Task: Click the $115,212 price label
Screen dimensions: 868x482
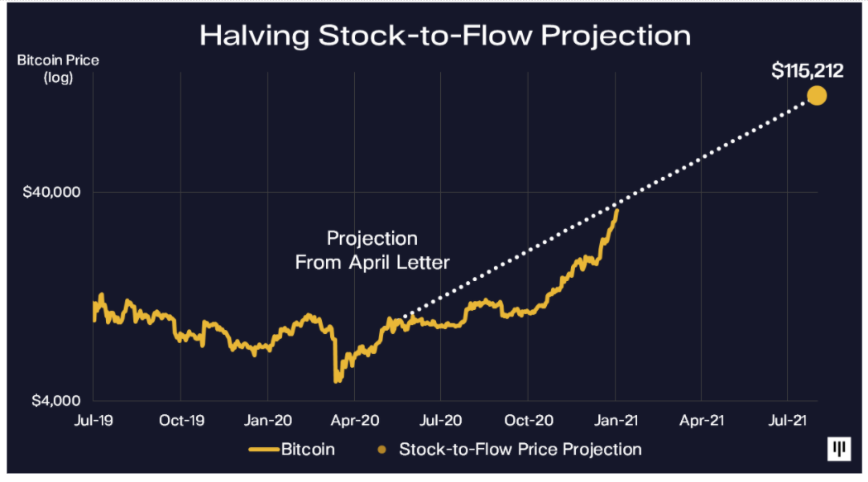Action: pyautogui.click(x=807, y=71)
